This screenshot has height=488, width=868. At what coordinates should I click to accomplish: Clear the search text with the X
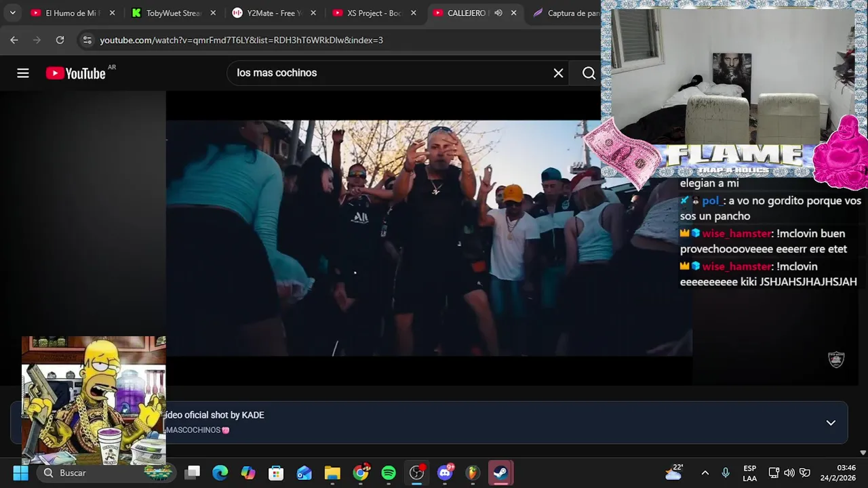pos(558,73)
